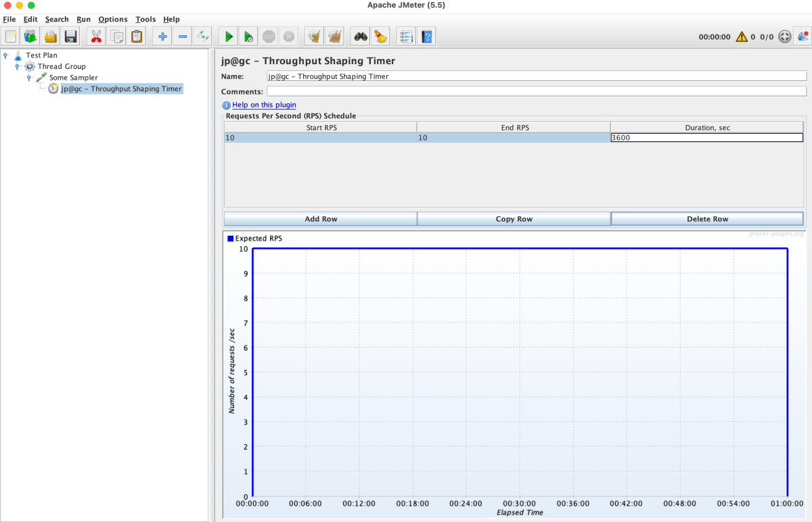The height and width of the screenshot is (522, 812).
Task: Open the Templates icon in toolbar
Action: click(30, 37)
